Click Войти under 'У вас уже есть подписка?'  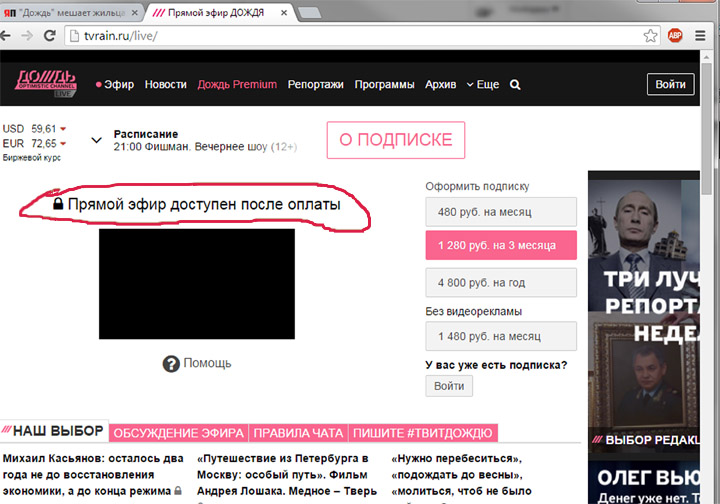coord(449,386)
